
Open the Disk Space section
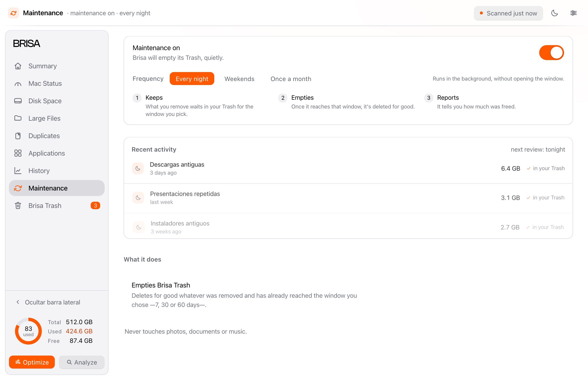(57, 101)
